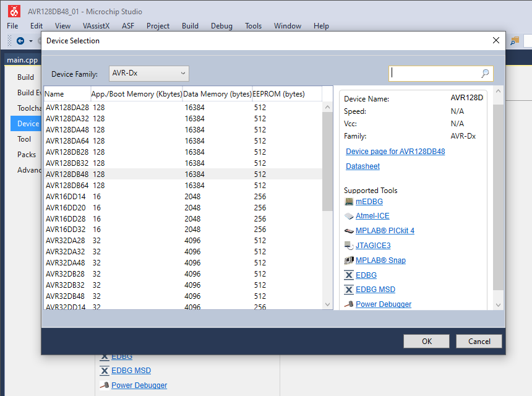
Task: Open the MPLAB Snap link
Action: (x=380, y=260)
